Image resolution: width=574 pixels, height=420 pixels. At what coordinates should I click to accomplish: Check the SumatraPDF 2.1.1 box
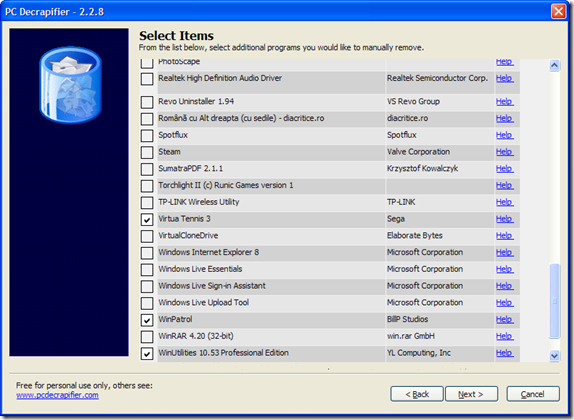147,169
